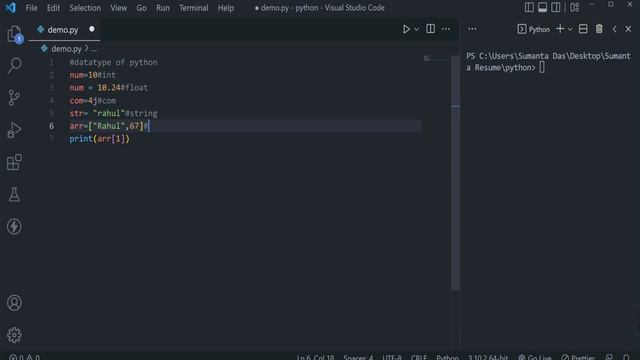Move the terminal panel using the chevron icon
Image resolution: width=640 pixels, height=360 pixels.
coord(614,29)
